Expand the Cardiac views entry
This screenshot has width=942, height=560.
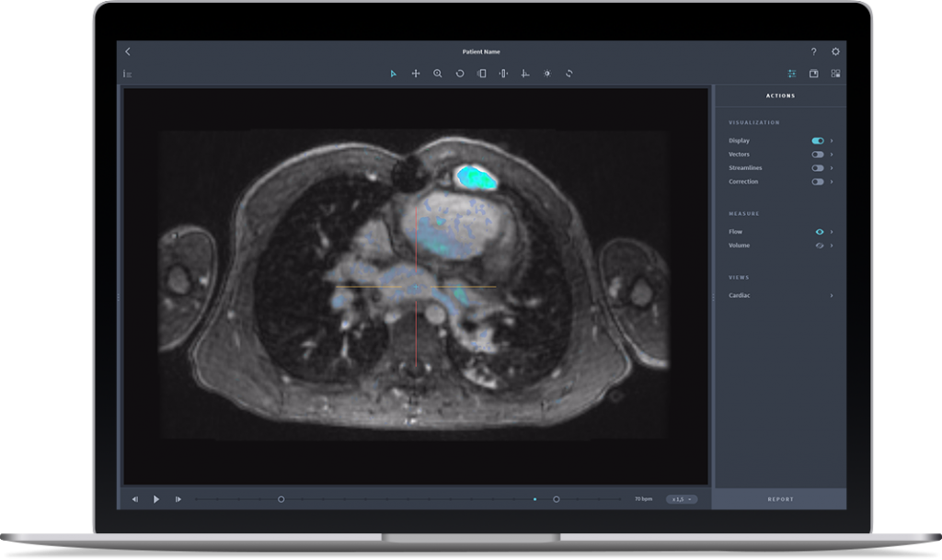coord(831,295)
